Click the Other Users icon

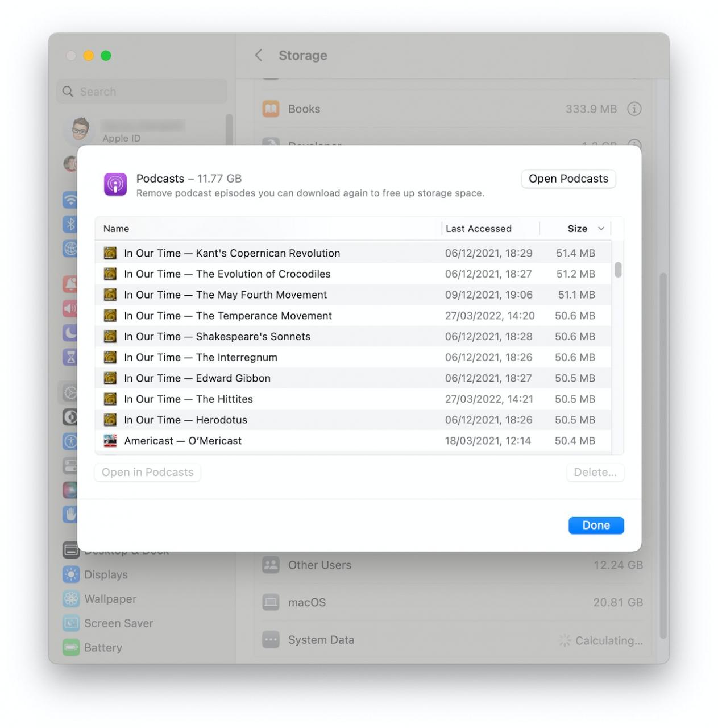pyautogui.click(x=271, y=565)
